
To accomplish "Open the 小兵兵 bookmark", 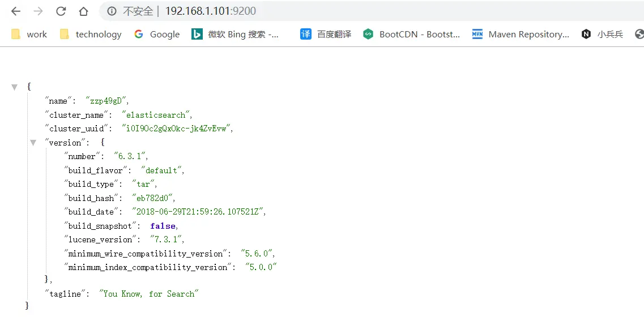I will point(602,35).
